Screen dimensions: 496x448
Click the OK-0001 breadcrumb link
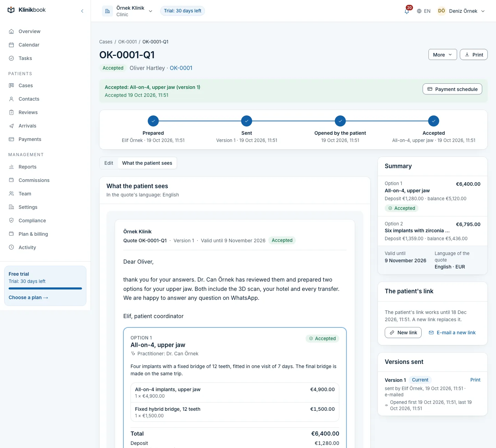click(127, 42)
